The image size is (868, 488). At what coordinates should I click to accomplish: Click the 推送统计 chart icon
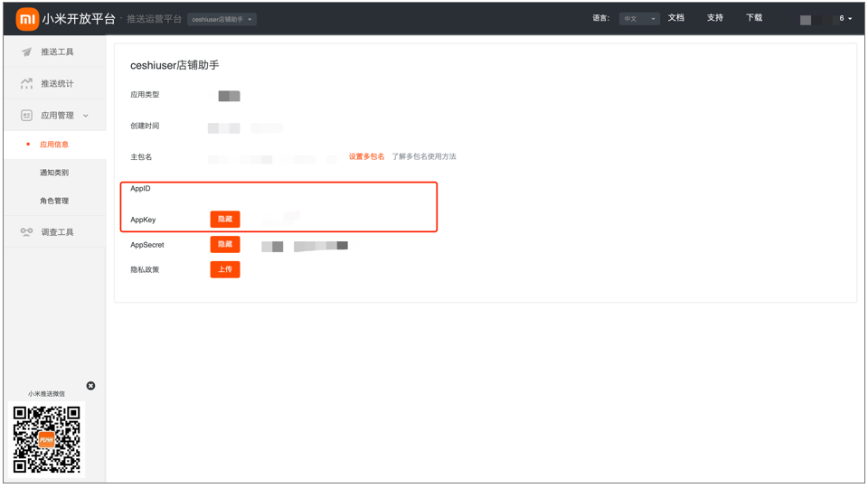[26, 84]
